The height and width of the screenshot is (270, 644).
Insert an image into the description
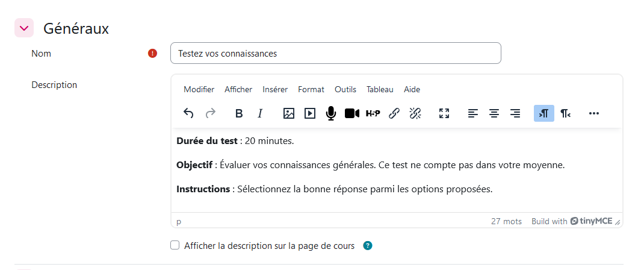pyautogui.click(x=289, y=113)
